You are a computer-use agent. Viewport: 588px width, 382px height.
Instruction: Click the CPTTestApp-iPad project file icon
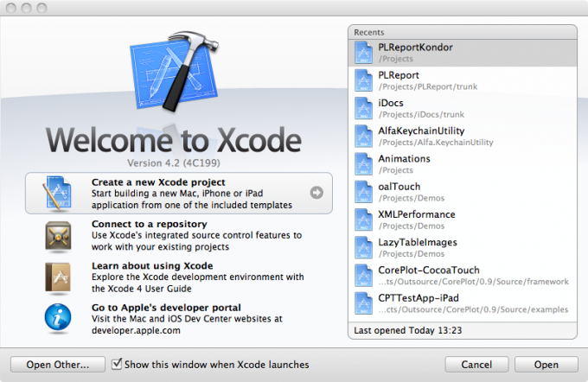(363, 303)
